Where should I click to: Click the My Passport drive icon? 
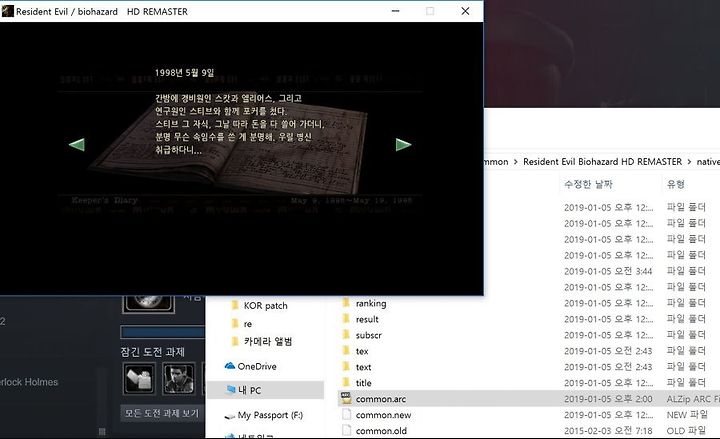point(230,416)
